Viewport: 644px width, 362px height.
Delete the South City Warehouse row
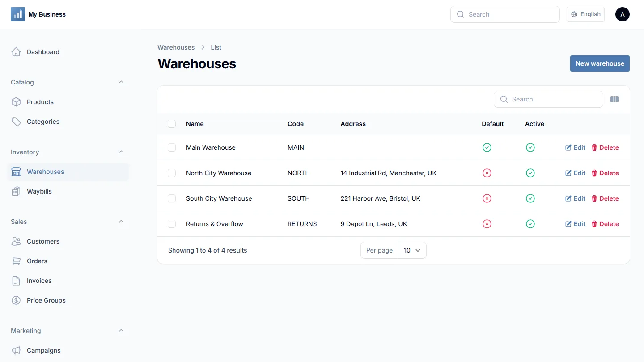coord(605,198)
